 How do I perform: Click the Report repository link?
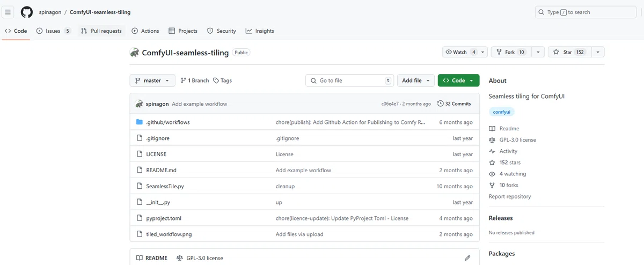pyautogui.click(x=510, y=197)
